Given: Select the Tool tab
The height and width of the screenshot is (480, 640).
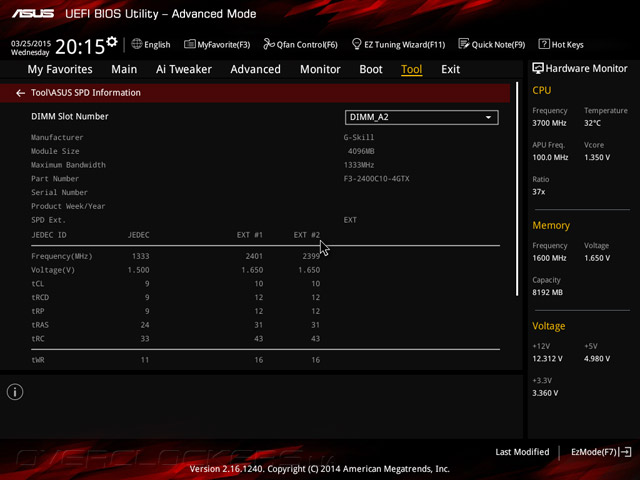Looking at the screenshot, I should click(x=411, y=69).
